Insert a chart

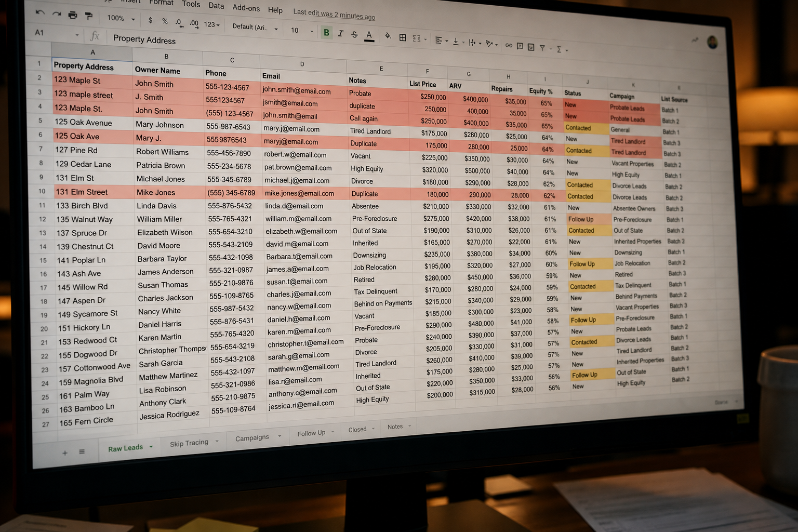pos(531,47)
